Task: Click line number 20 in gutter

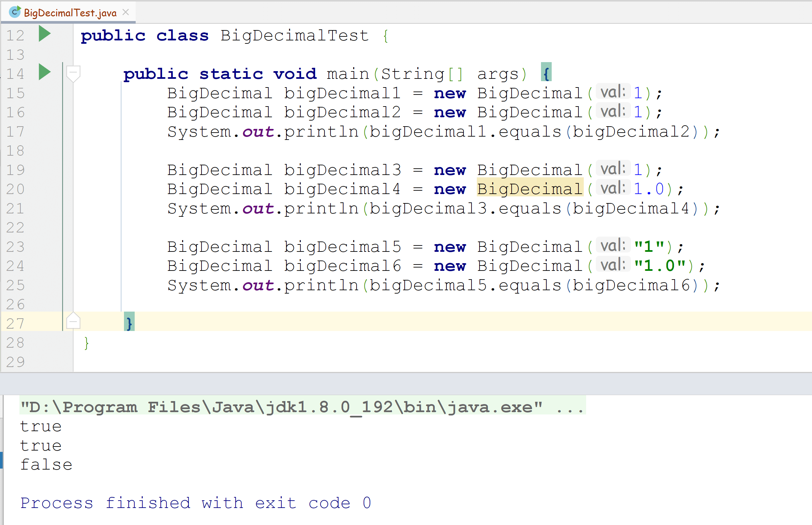Action: pos(15,189)
